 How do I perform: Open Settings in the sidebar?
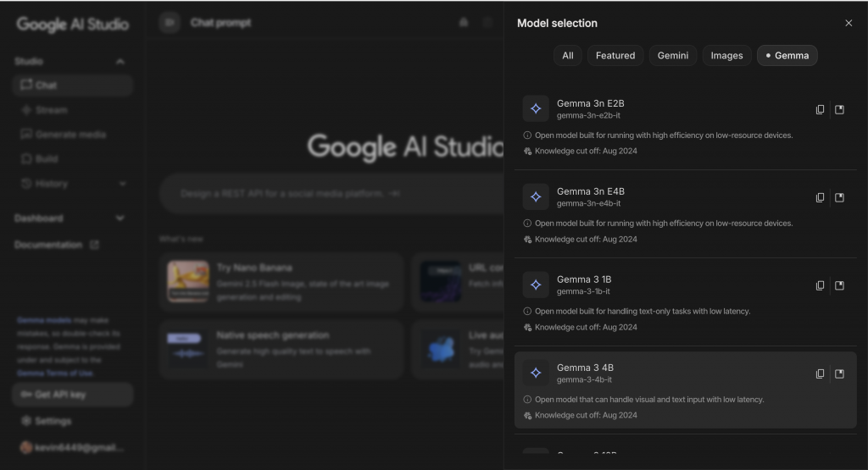point(47,422)
